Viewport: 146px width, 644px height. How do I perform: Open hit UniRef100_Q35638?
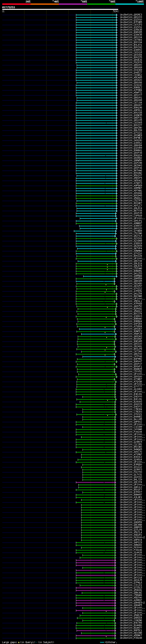(x=131, y=30)
